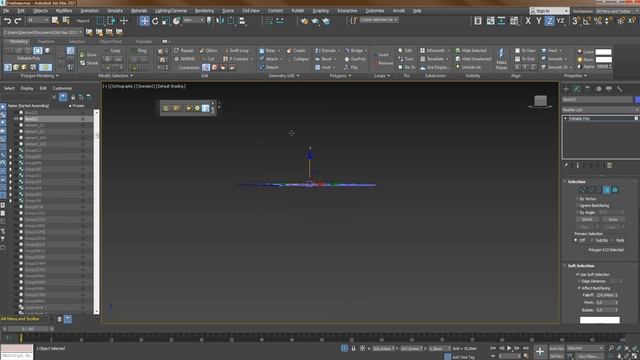Screen dimensions: 640x360
Task: Open the Create command panel tab
Action: click(x=566, y=89)
